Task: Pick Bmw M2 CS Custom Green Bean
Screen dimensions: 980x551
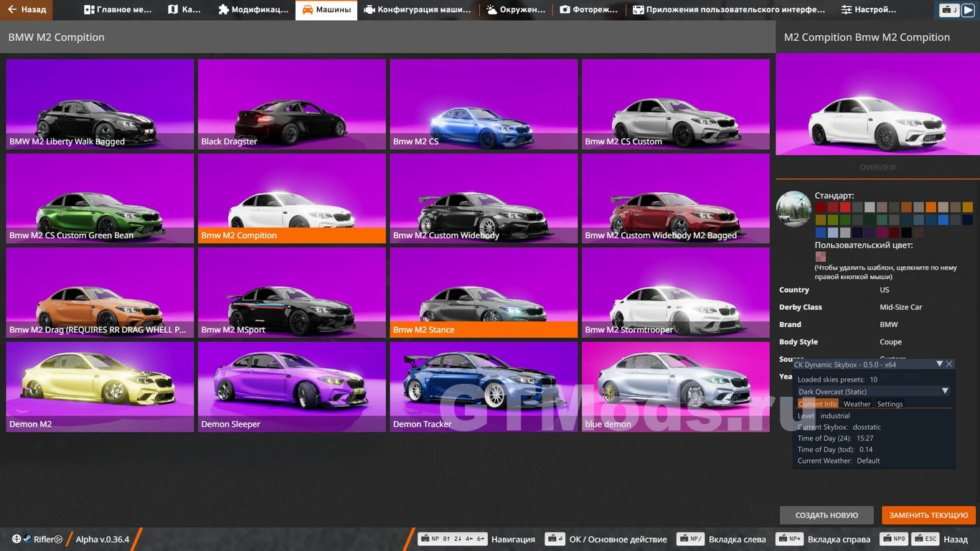Action: (100, 199)
